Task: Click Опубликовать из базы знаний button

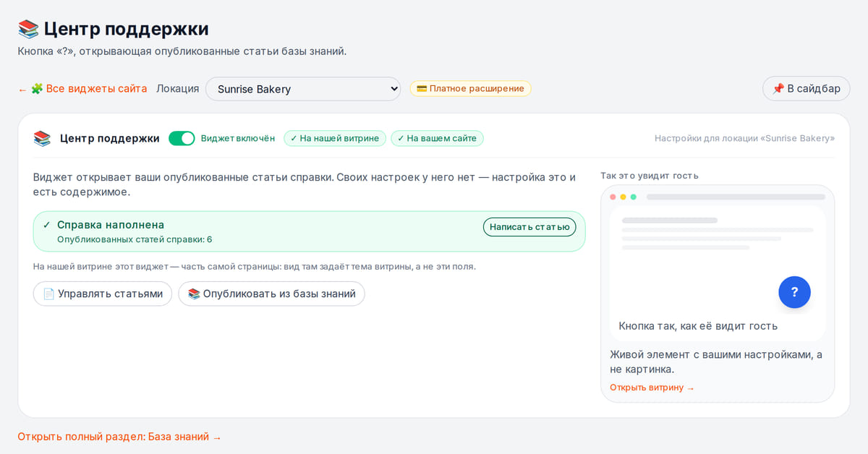Action: coord(271,294)
